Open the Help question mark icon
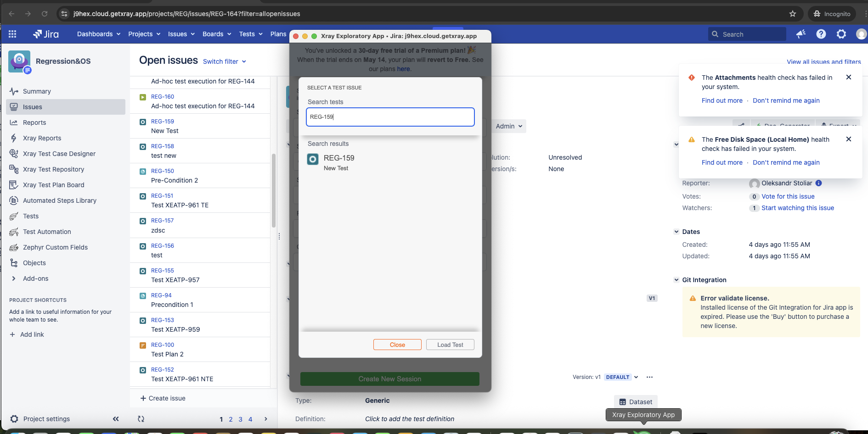This screenshot has width=868, height=434. [x=821, y=34]
